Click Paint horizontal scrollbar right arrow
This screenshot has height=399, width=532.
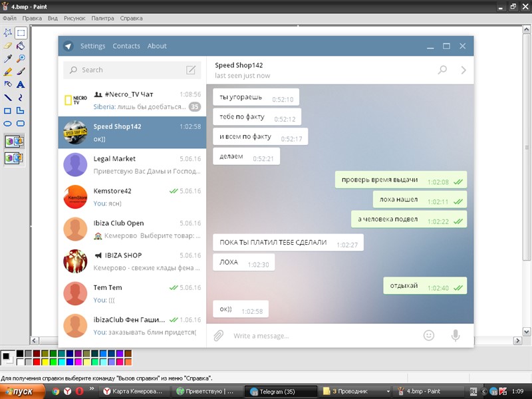point(517,340)
